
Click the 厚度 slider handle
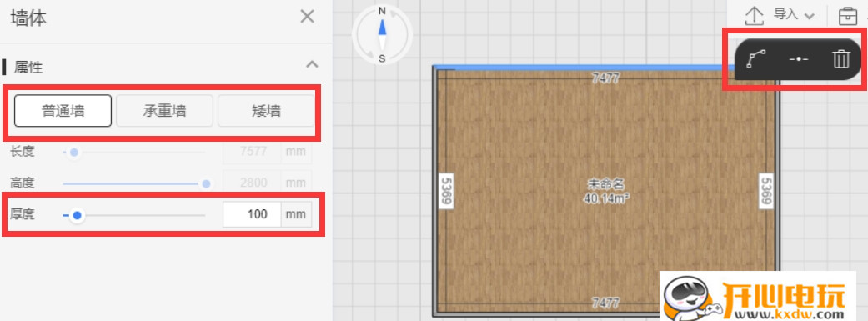78,215
